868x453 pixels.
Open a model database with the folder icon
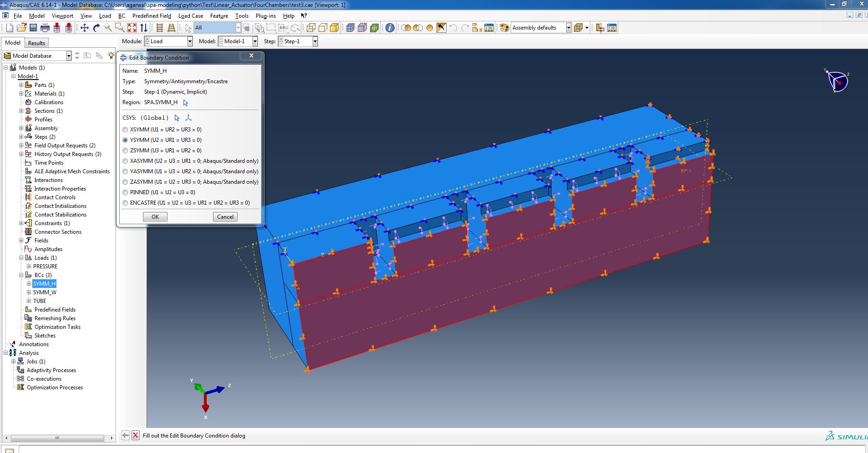click(x=21, y=28)
